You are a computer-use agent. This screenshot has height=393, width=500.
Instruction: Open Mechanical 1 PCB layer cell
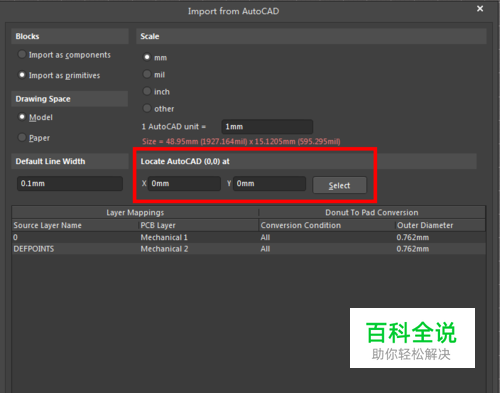tap(164, 237)
